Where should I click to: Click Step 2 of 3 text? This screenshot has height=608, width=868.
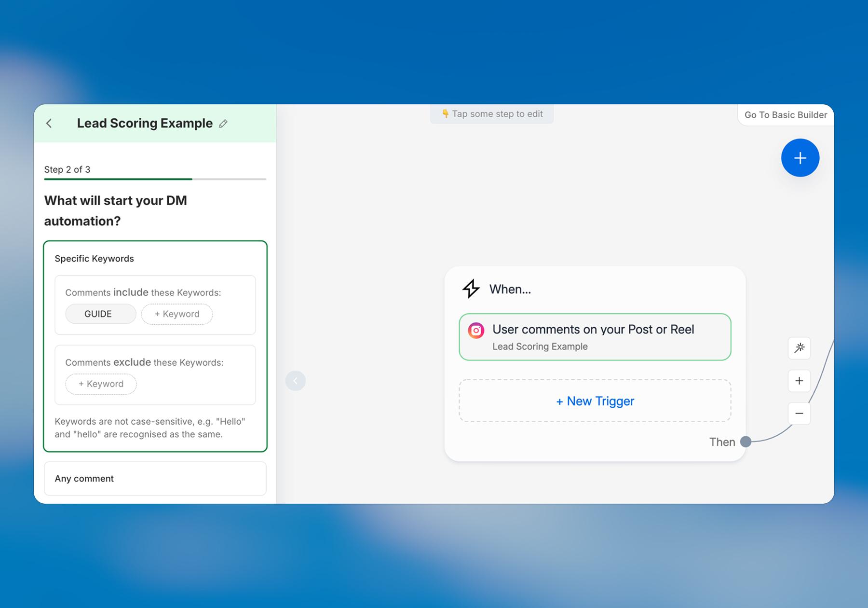point(67,169)
